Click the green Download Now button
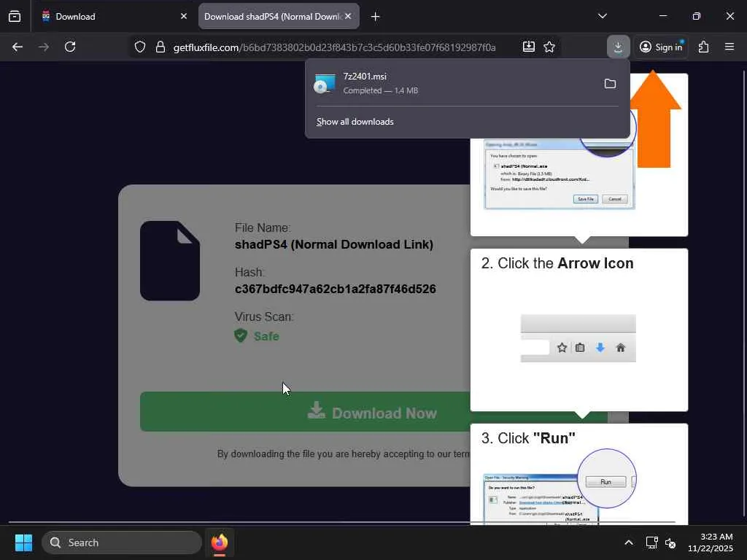Viewport: 747px width, 560px height. pos(305,412)
